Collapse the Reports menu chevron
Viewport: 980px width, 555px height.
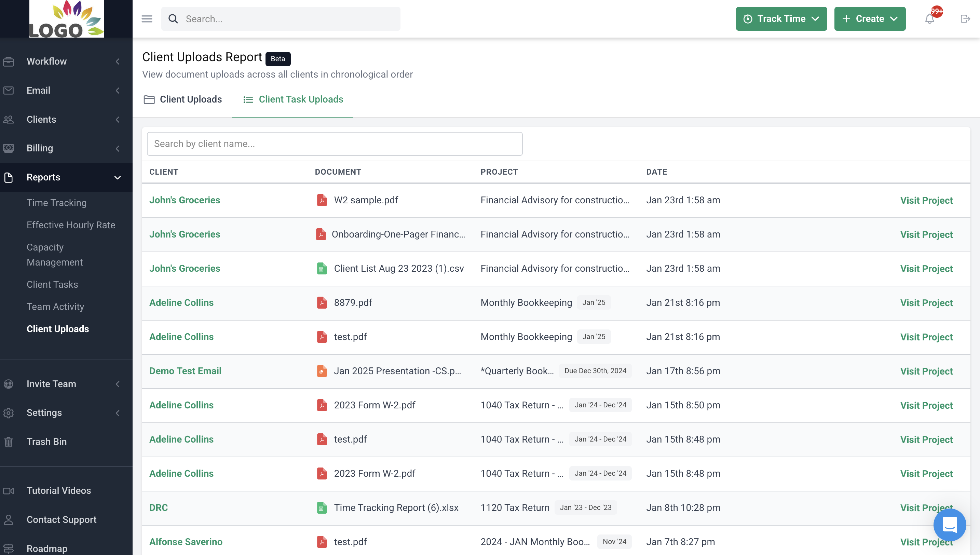(x=118, y=177)
